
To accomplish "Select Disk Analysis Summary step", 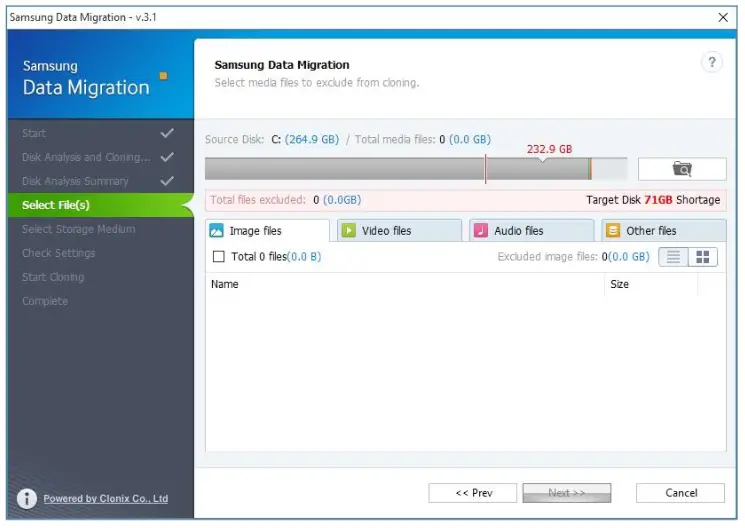I will pyautogui.click(x=75, y=181).
